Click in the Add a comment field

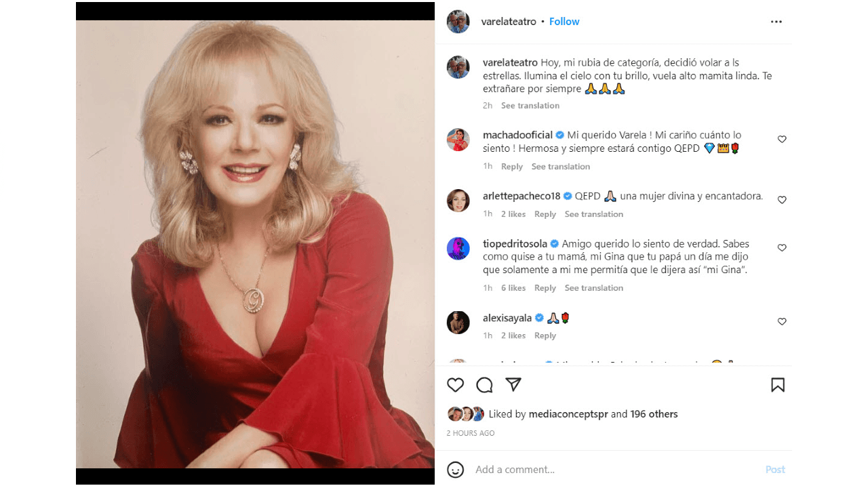[x=610, y=469]
